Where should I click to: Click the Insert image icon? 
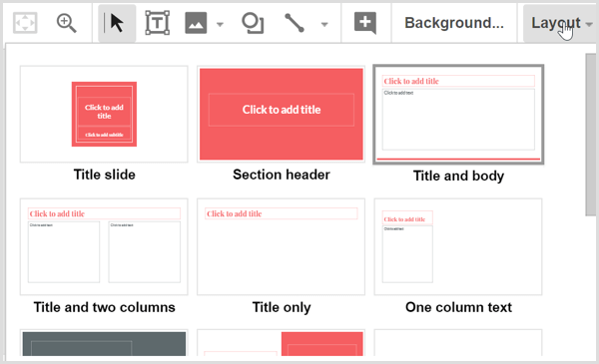tap(196, 23)
